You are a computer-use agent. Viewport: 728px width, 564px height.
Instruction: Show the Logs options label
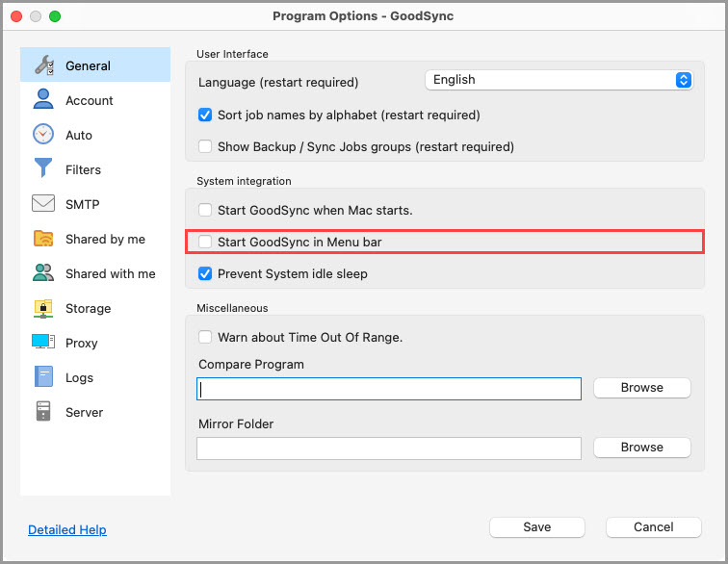click(79, 378)
